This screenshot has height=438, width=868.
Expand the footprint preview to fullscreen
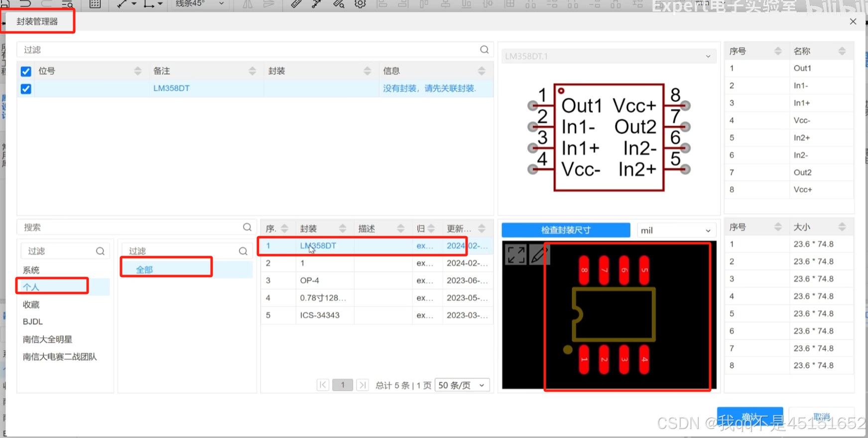tap(515, 254)
